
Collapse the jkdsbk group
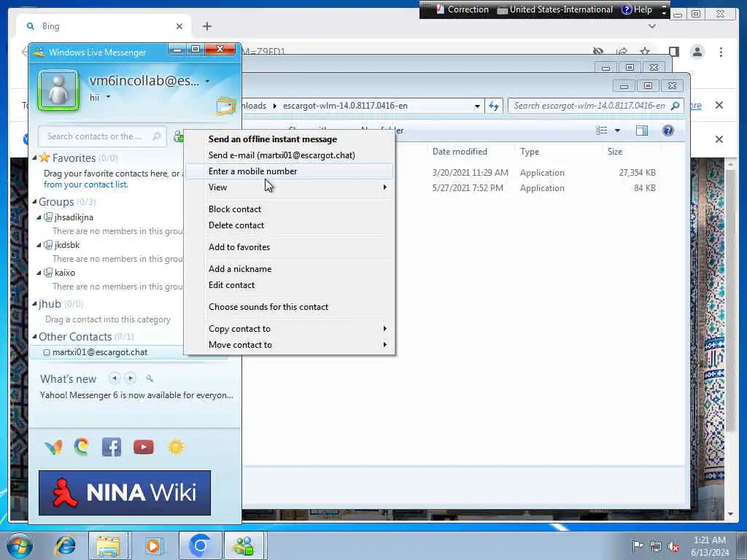[x=39, y=245]
